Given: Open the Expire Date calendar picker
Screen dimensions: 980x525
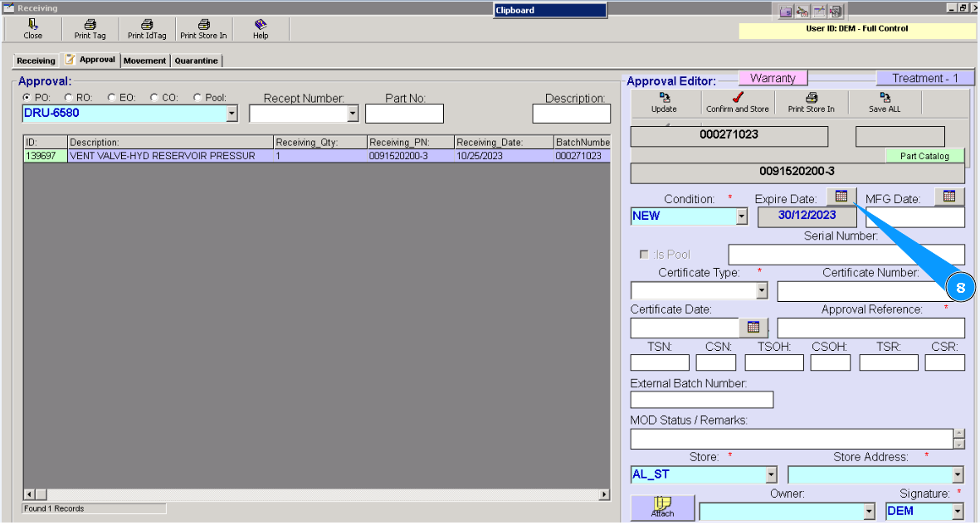Looking at the screenshot, I should (841, 197).
